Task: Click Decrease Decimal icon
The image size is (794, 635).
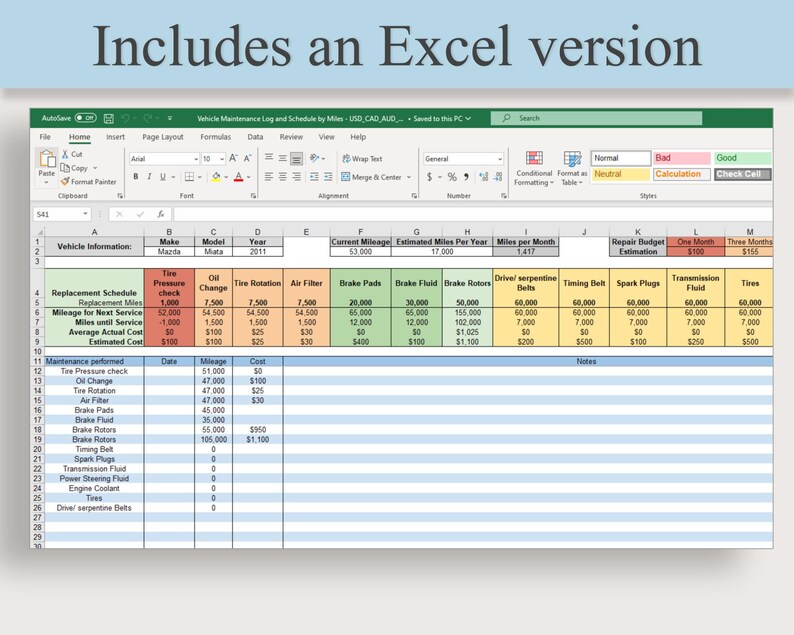Action: pos(498,177)
